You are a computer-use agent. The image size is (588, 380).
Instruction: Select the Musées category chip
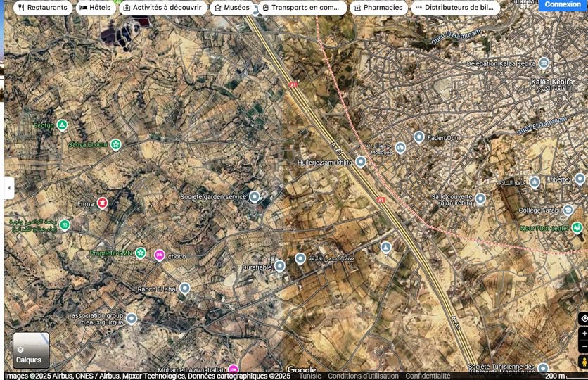[231, 8]
